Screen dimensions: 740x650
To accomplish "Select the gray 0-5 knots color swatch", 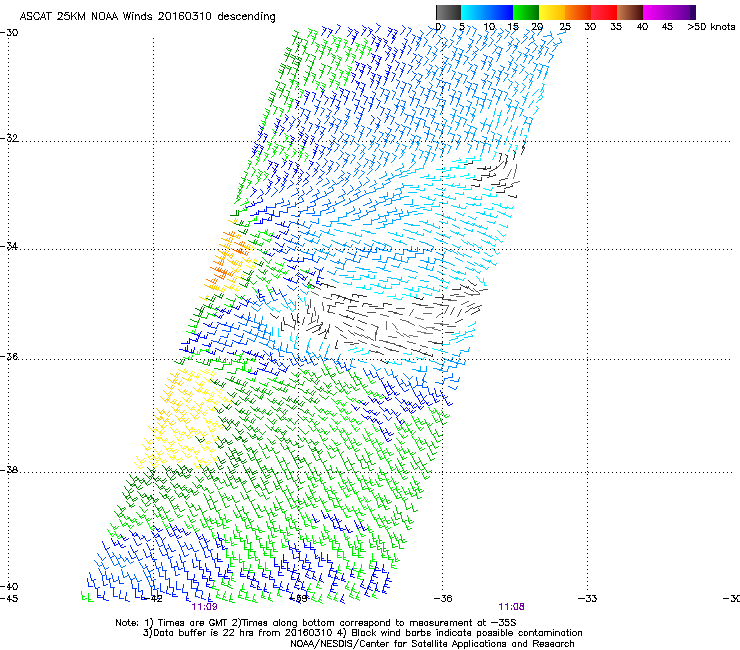I will point(448,12).
